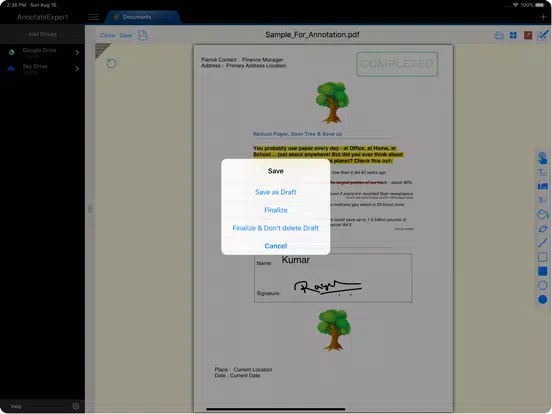Open Help at sidebar bottom
This screenshot has height=414, width=552.
point(16,406)
